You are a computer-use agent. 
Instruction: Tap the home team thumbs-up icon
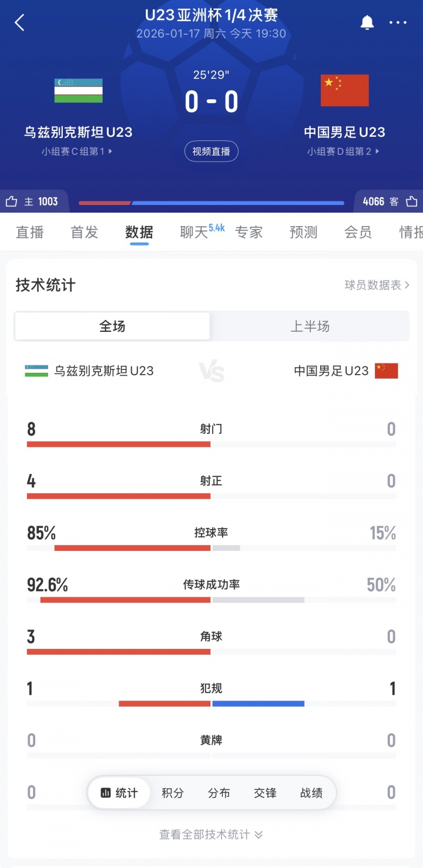pos(11,202)
